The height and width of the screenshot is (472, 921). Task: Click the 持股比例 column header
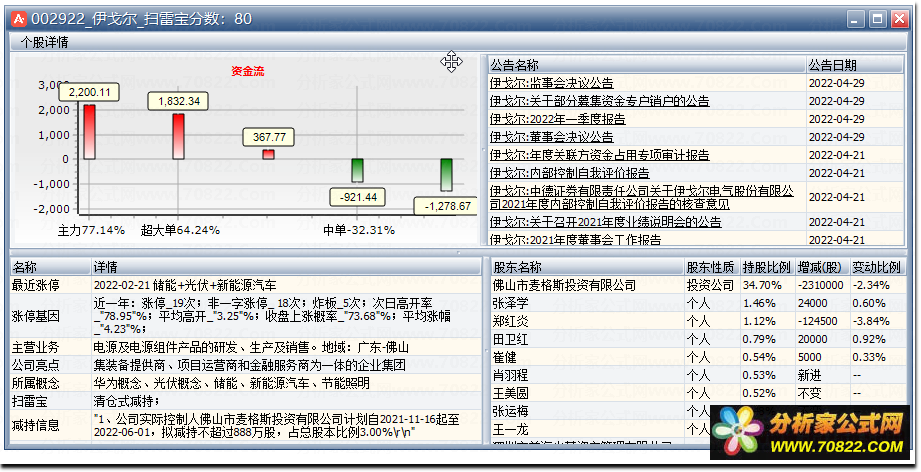[767, 267]
